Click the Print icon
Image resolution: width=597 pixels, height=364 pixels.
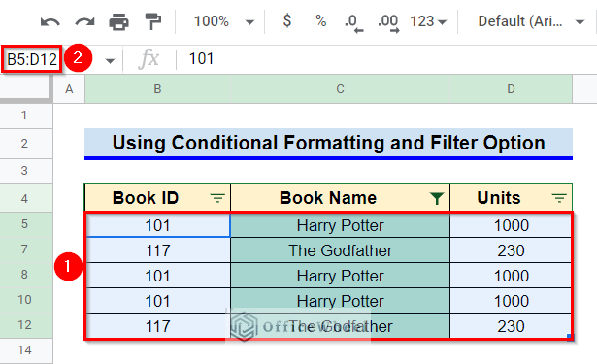click(x=118, y=22)
